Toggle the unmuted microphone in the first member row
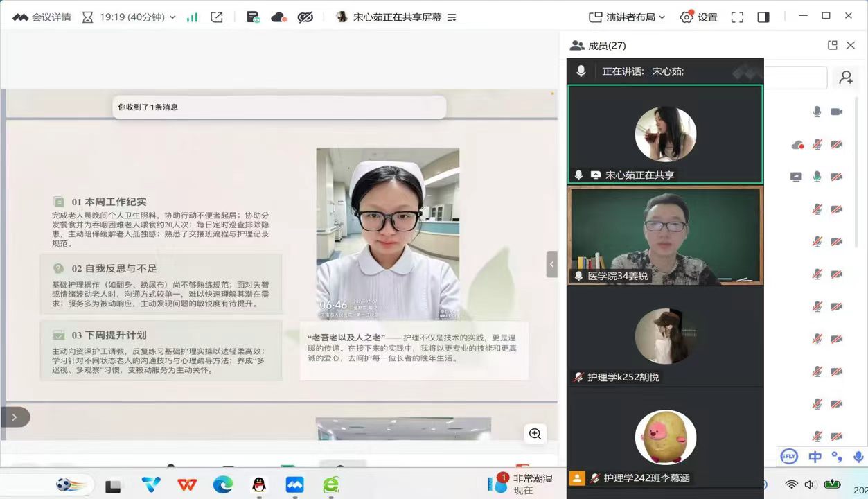Viewport: 868px width, 499px height. [x=817, y=112]
